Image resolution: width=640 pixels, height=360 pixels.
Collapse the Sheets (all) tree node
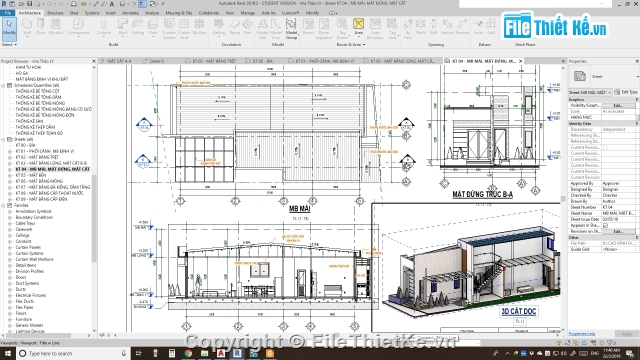[3, 140]
